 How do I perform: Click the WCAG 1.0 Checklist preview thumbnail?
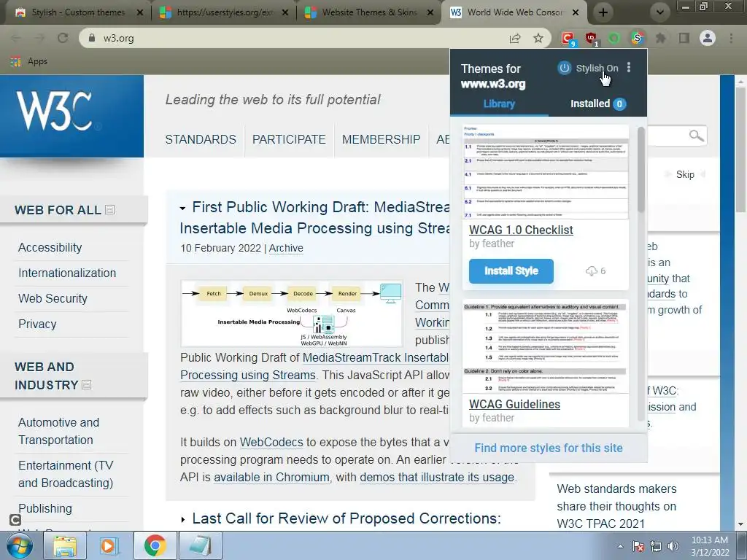546,172
